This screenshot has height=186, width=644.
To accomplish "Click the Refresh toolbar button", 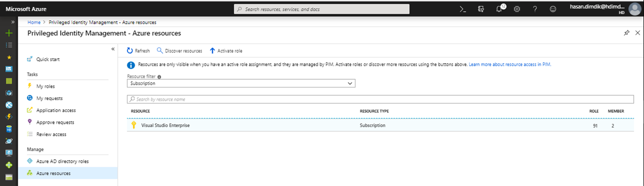I will point(138,51).
